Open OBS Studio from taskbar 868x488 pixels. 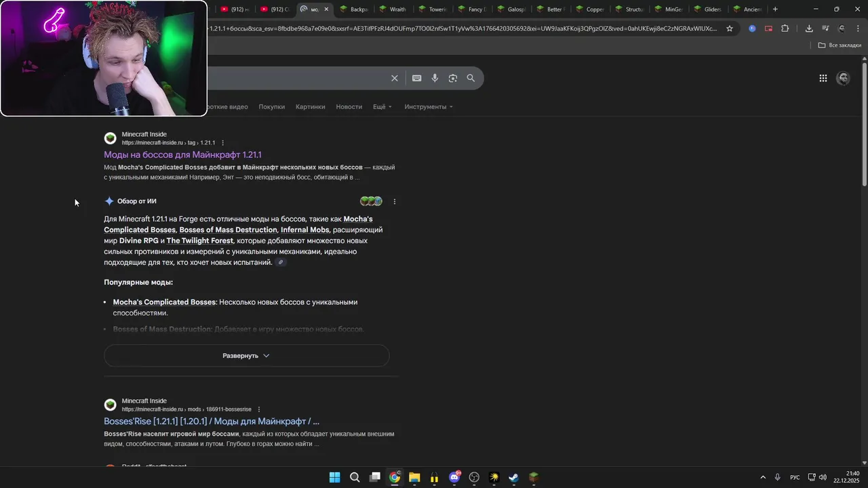[x=474, y=477]
